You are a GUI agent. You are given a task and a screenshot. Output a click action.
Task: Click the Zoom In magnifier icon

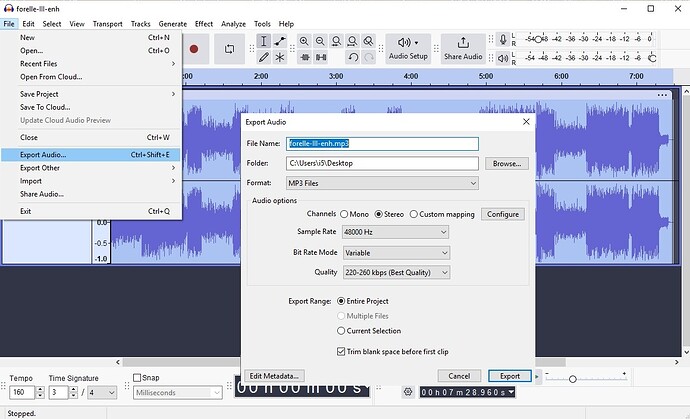(x=303, y=41)
